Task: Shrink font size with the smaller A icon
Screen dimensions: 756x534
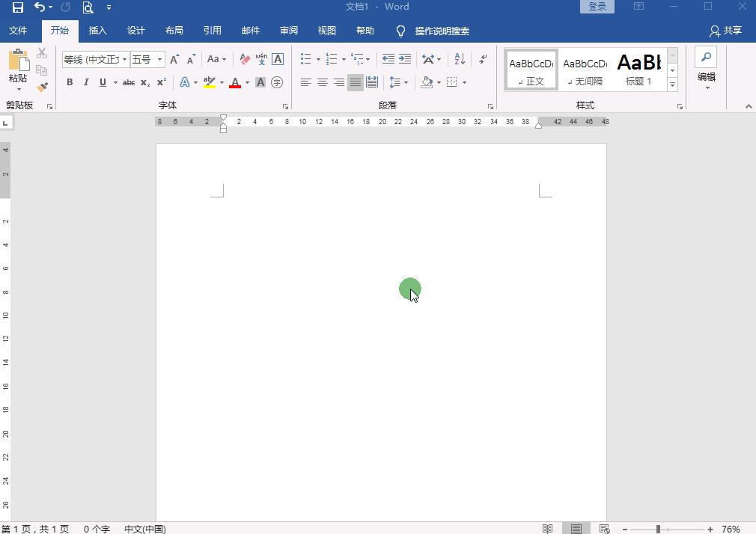Action: 191,59
